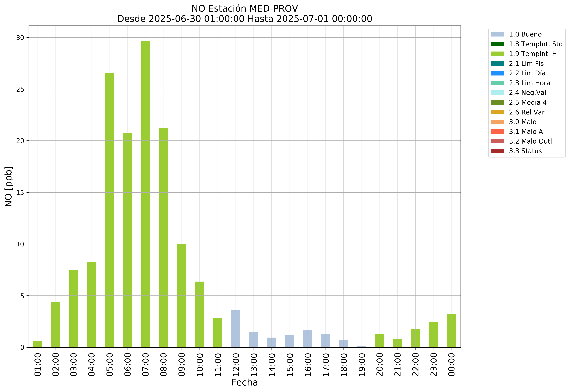Click the date range subtitle 'Desde 2025-06-30'
Image resolution: width=570 pixels, height=392 pixels.
(181, 19)
